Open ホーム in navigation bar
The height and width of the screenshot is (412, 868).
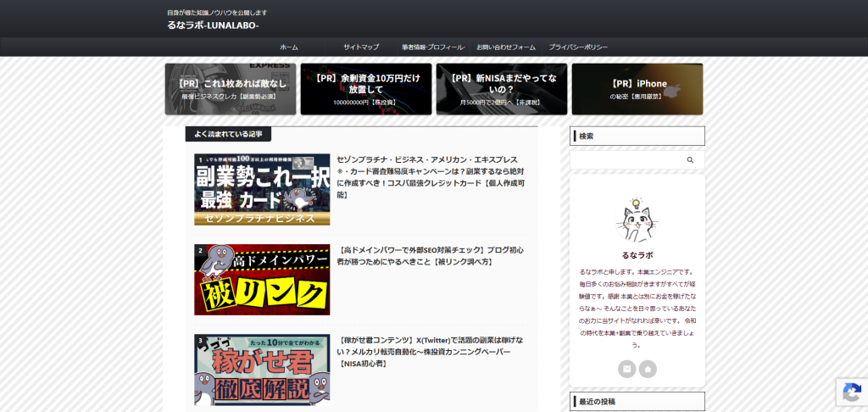pyautogui.click(x=289, y=47)
